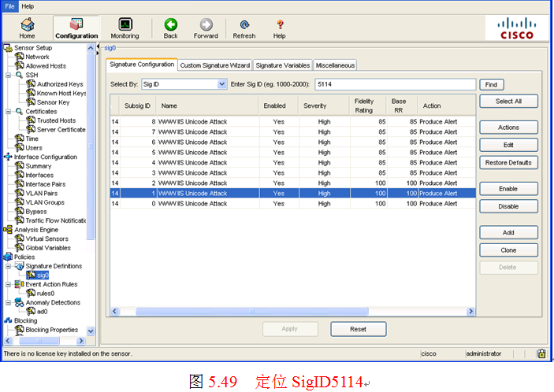
Task: Collapse Signature Definitions node
Action: tap(8, 266)
